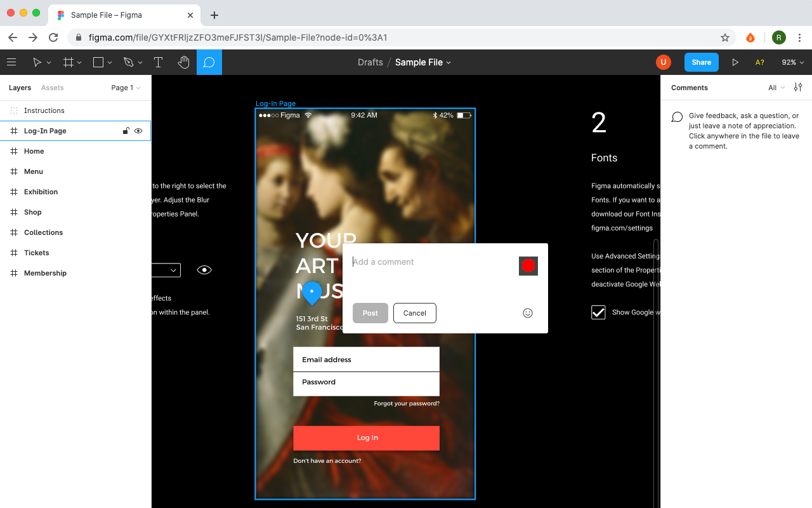Image resolution: width=812 pixels, height=508 pixels.
Task: Click the Email address field
Action: point(366,359)
